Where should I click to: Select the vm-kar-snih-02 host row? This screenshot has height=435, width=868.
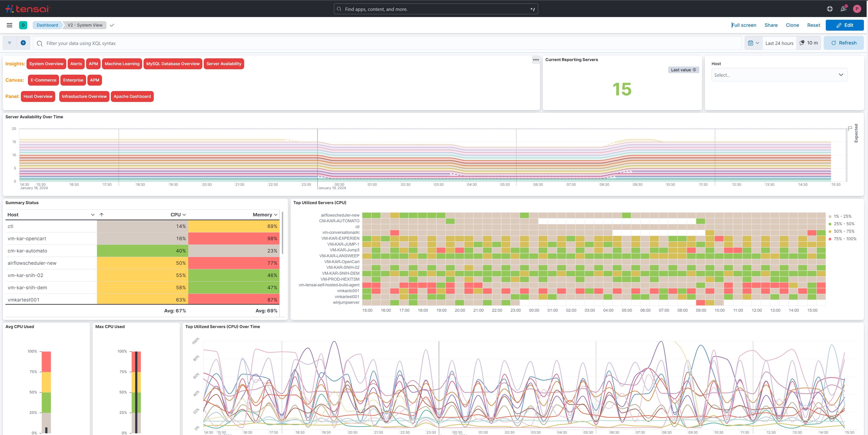(x=142, y=275)
